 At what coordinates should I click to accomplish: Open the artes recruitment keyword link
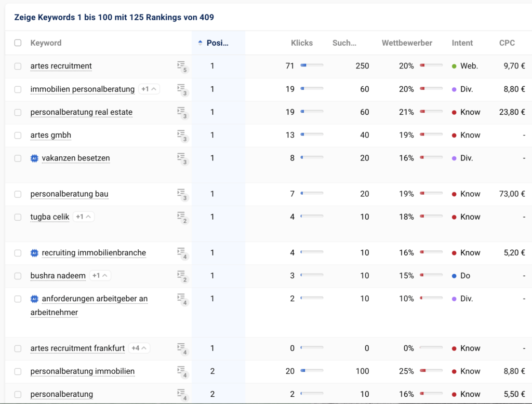click(61, 66)
